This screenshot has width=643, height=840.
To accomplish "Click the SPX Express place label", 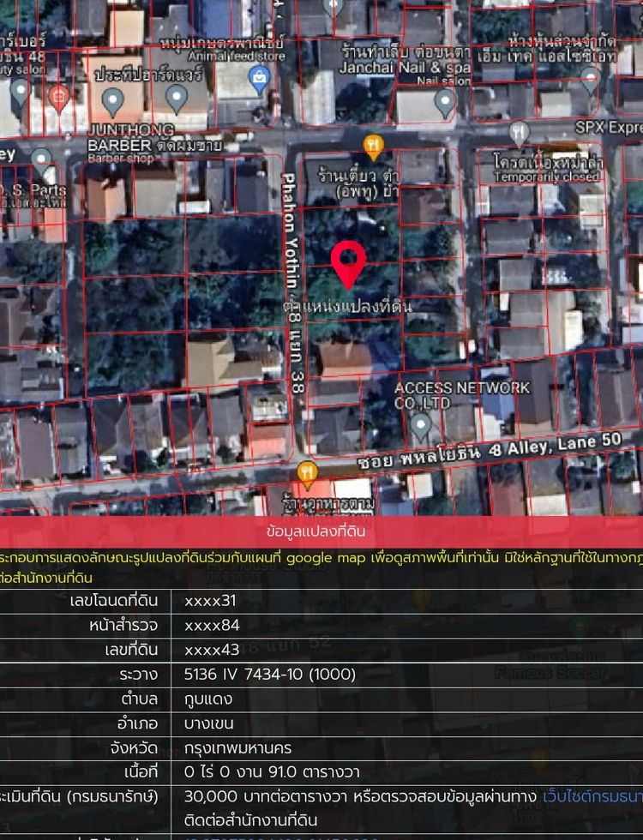I will 607,127.
